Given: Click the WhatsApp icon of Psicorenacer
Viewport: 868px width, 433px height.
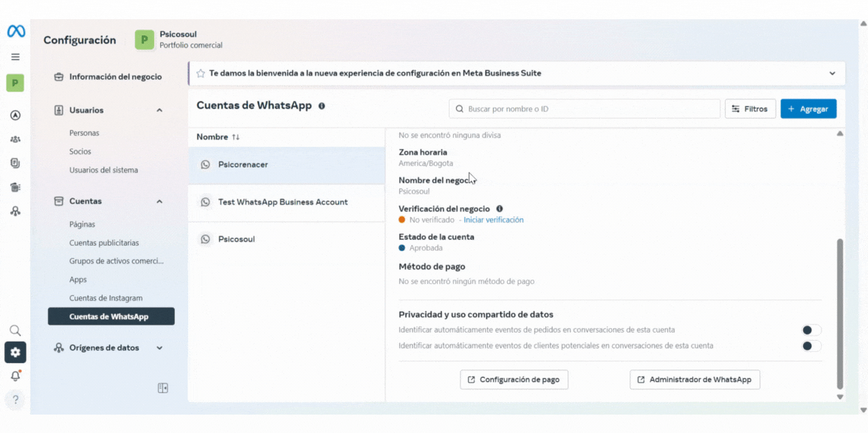Looking at the screenshot, I should coord(205,164).
